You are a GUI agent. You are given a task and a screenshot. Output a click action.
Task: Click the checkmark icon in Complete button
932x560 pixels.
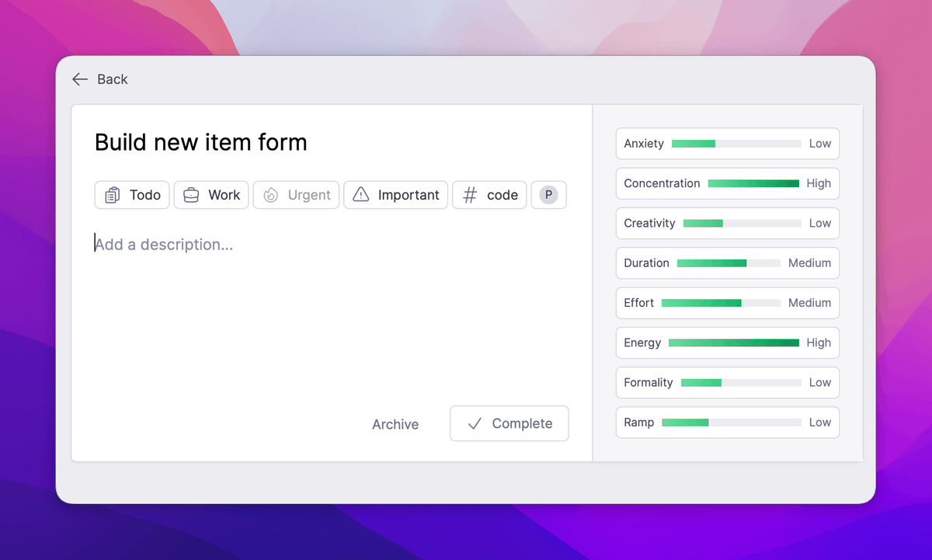pyautogui.click(x=475, y=424)
